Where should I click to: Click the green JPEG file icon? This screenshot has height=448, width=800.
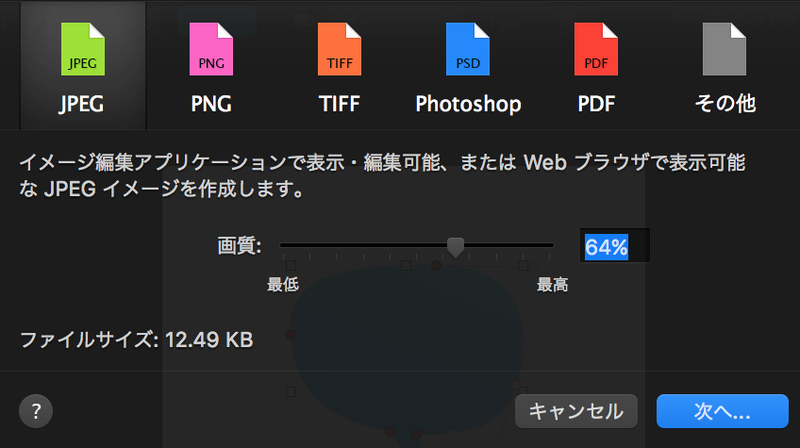tap(83, 49)
